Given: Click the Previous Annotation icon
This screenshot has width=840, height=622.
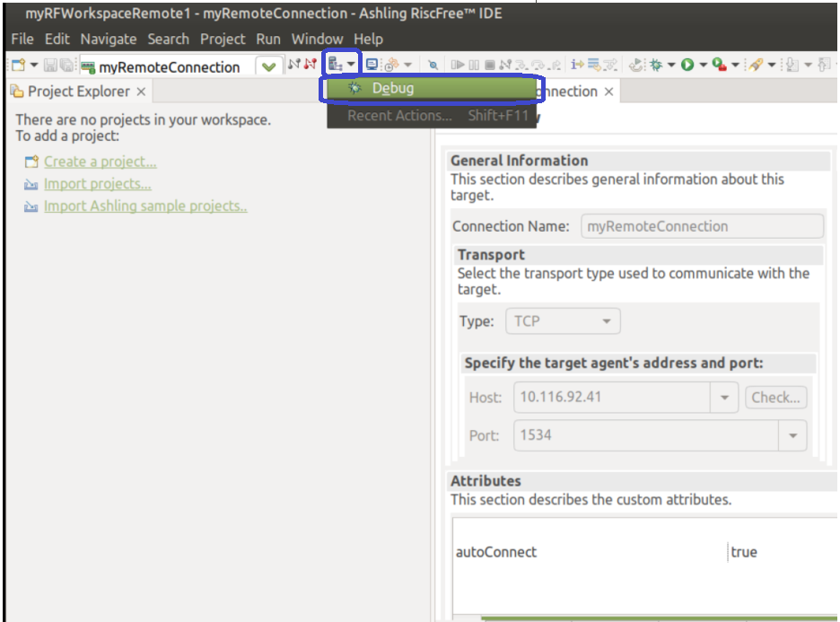Looking at the screenshot, I should [825, 65].
